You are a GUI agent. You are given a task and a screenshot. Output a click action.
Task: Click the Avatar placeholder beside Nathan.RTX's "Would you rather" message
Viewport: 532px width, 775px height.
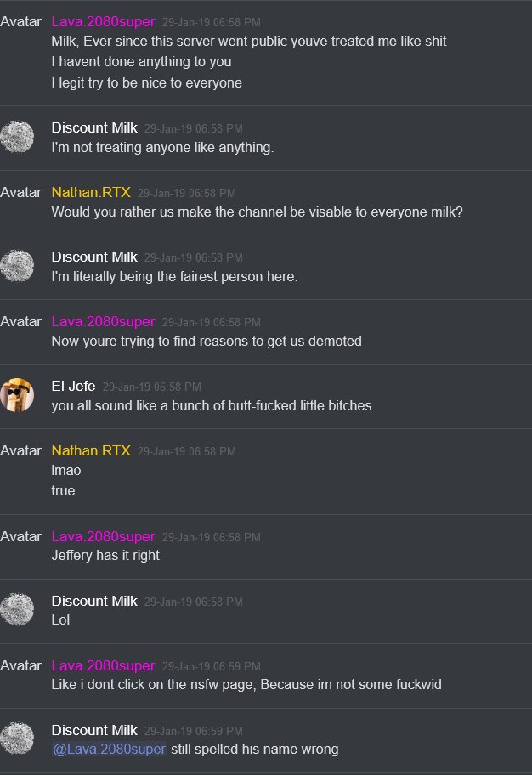click(x=20, y=192)
